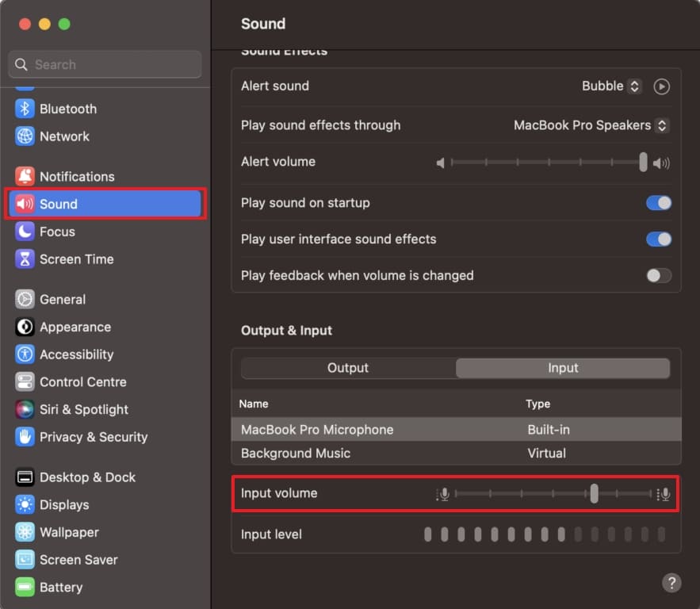This screenshot has height=609, width=700.
Task: Open Control Centre settings
Action: 105,381
